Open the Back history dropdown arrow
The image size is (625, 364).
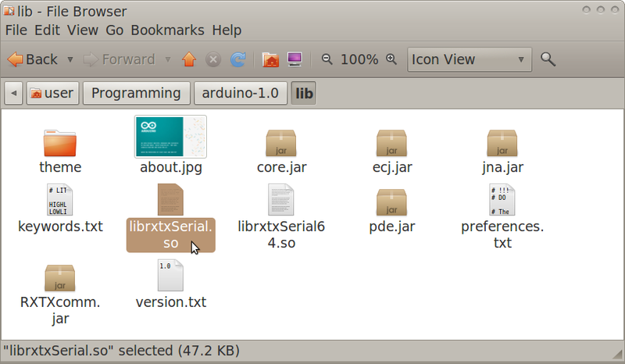(x=70, y=60)
